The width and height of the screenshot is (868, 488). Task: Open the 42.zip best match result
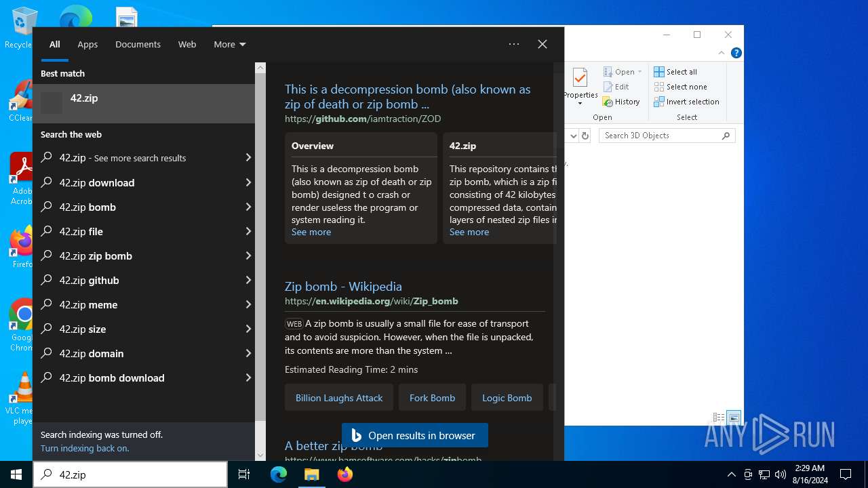tap(144, 104)
